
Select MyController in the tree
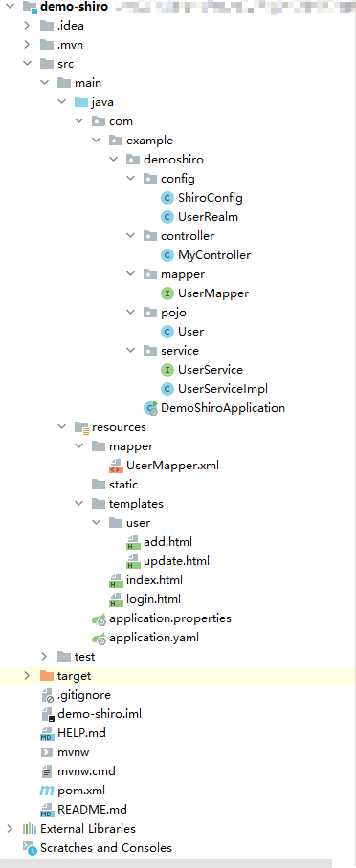click(214, 255)
